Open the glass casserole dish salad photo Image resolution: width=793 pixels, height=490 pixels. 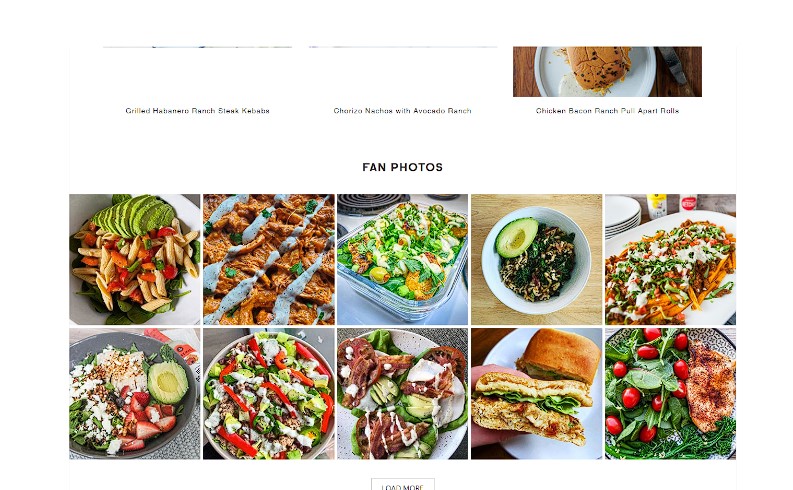[x=403, y=259]
